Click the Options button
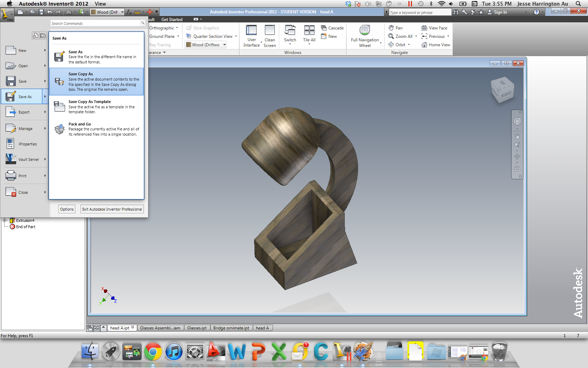Viewport: 588px width, 368px height. [67, 209]
